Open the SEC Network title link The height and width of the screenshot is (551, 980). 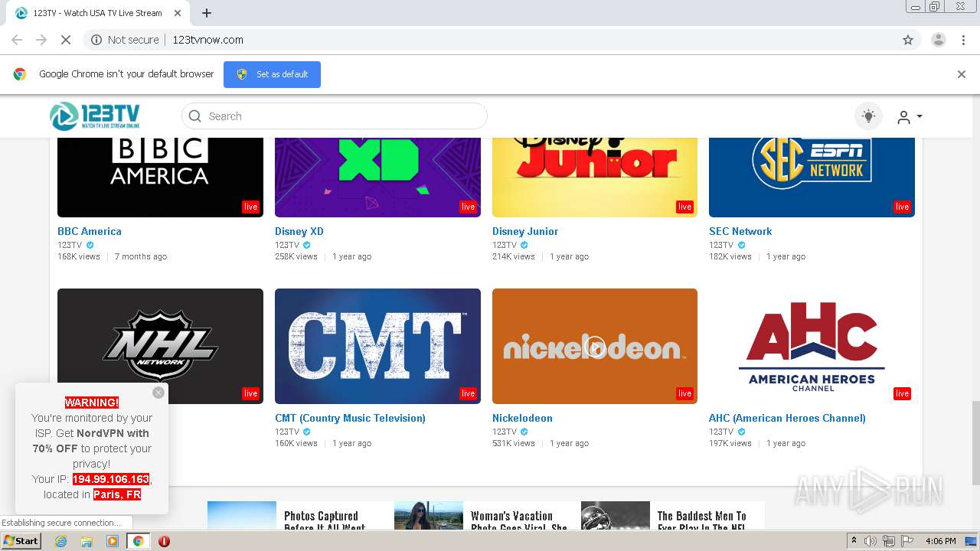(x=740, y=231)
